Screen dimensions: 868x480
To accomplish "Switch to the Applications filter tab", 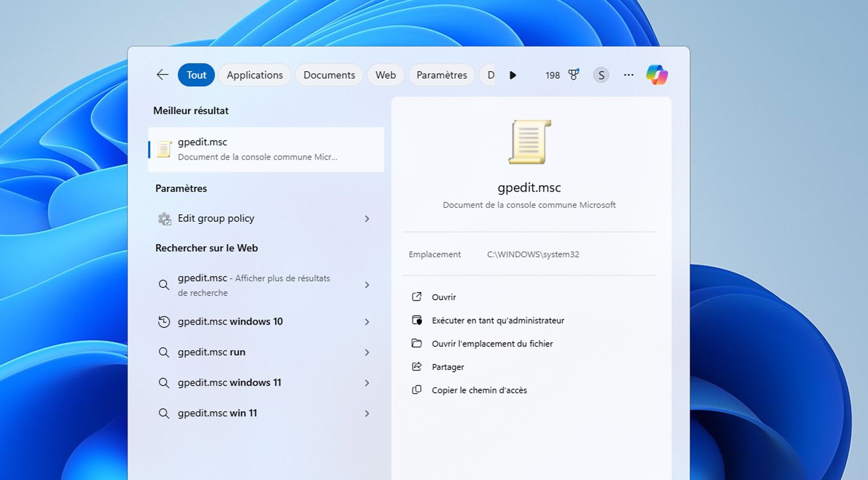I will (254, 75).
